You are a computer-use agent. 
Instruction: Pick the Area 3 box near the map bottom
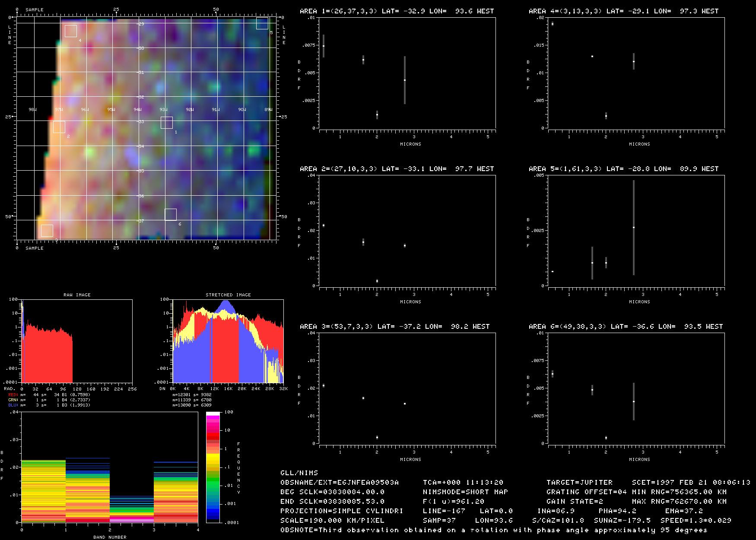coord(47,231)
